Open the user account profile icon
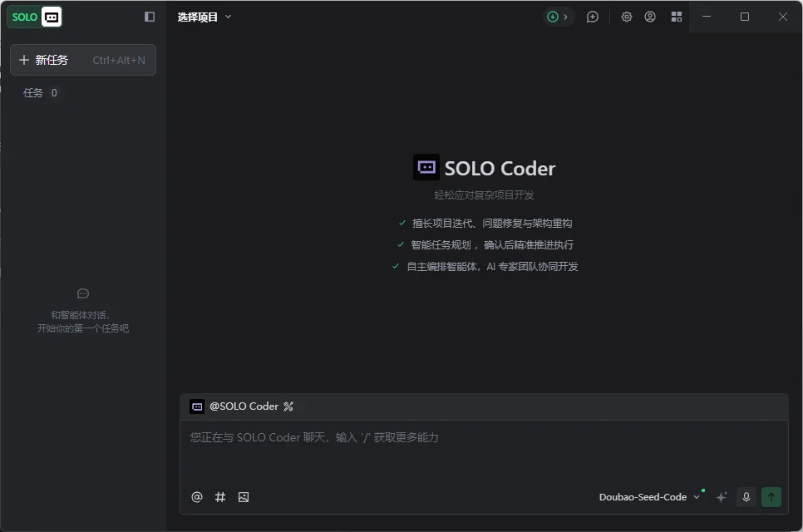The height and width of the screenshot is (532, 803). click(x=650, y=17)
